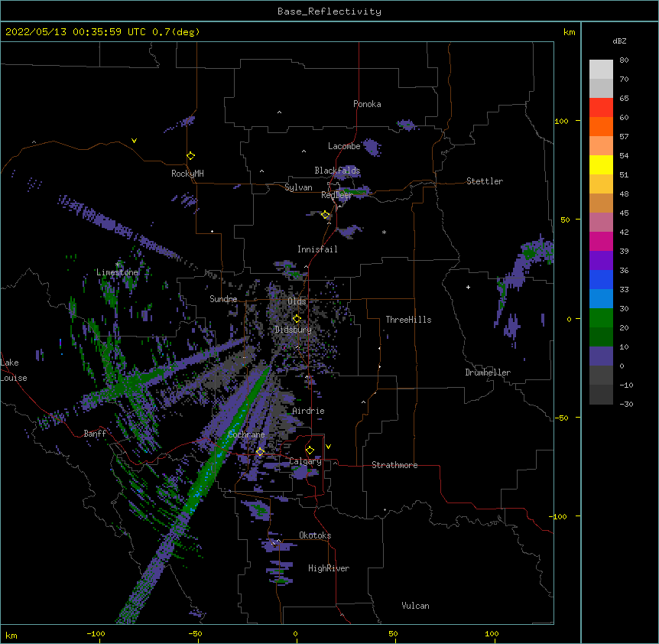Click the Didsbury city label

coord(293,330)
